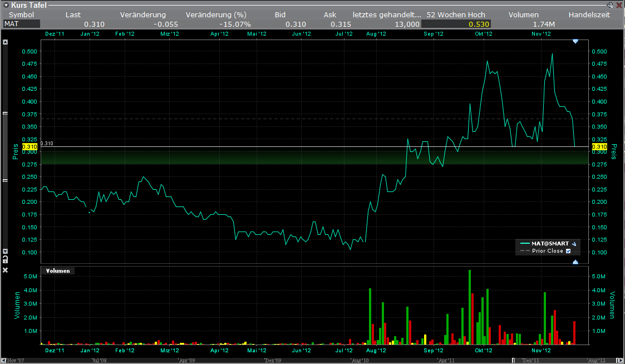Click the Bid column header
The height and width of the screenshot is (364, 625).
280,15
